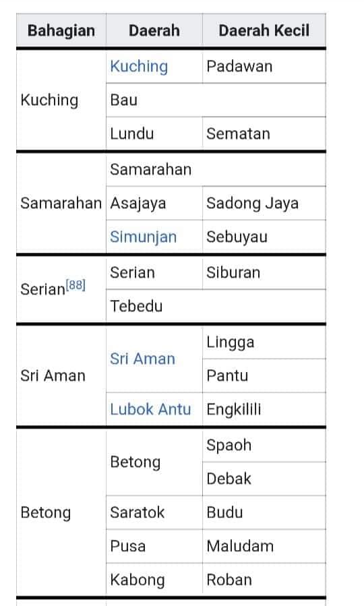Open the Simunjan district link
Image resolution: width=364 pixels, height=606 pixels.
click(143, 237)
